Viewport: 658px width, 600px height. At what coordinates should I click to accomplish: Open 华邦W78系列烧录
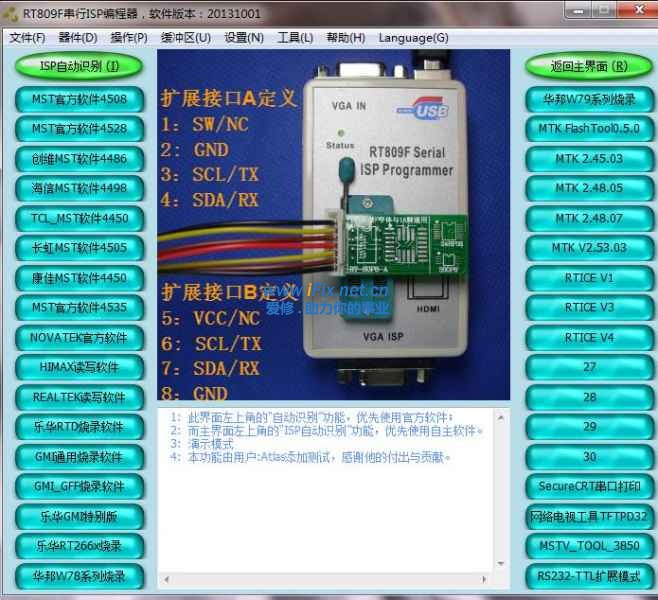[79, 577]
